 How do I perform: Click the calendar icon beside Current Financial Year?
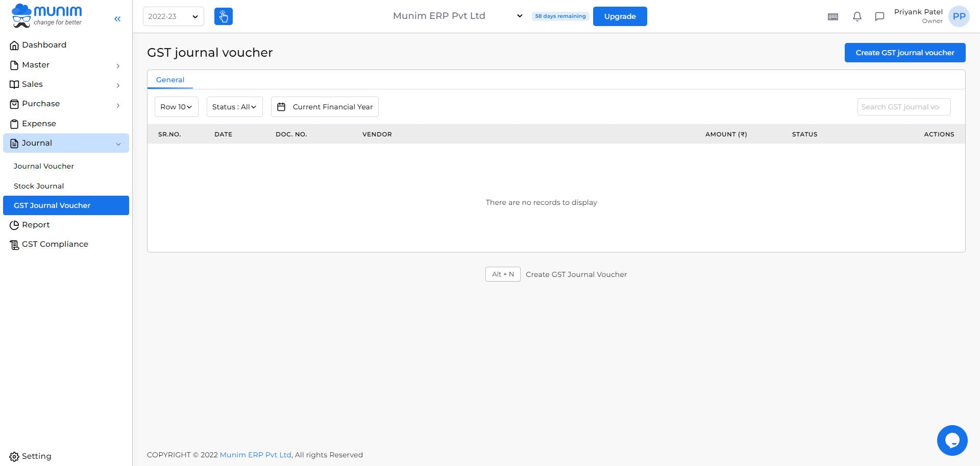coord(282,106)
